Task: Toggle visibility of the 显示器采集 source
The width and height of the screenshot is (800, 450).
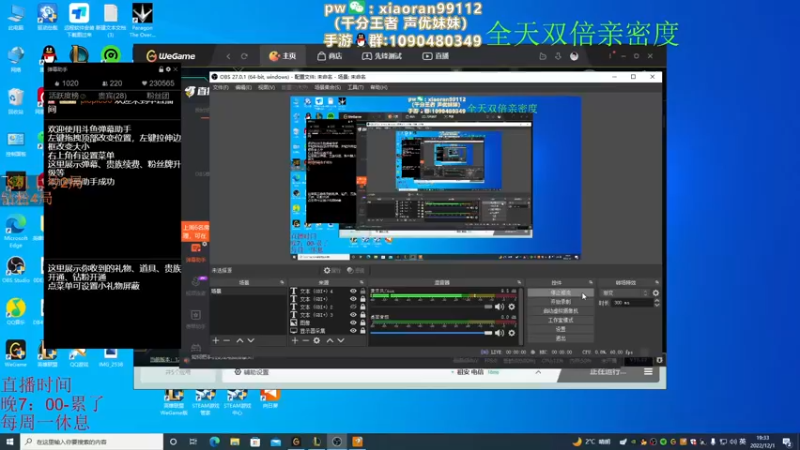Action: pyautogui.click(x=353, y=331)
